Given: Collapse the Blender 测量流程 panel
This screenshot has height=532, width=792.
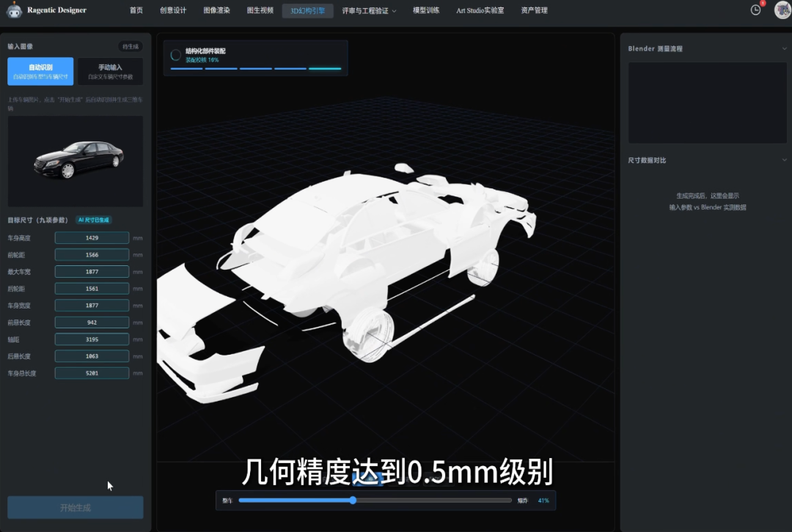Looking at the screenshot, I should (784, 49).
